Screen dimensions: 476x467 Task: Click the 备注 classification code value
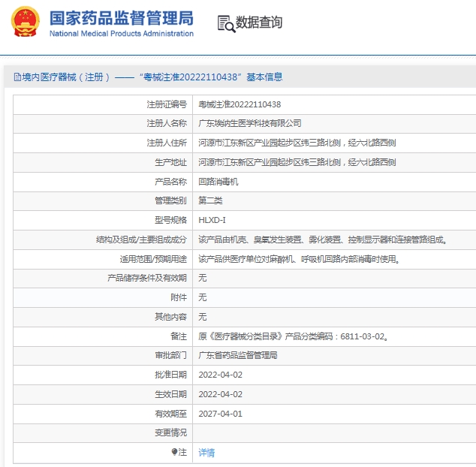click(294, 336)
